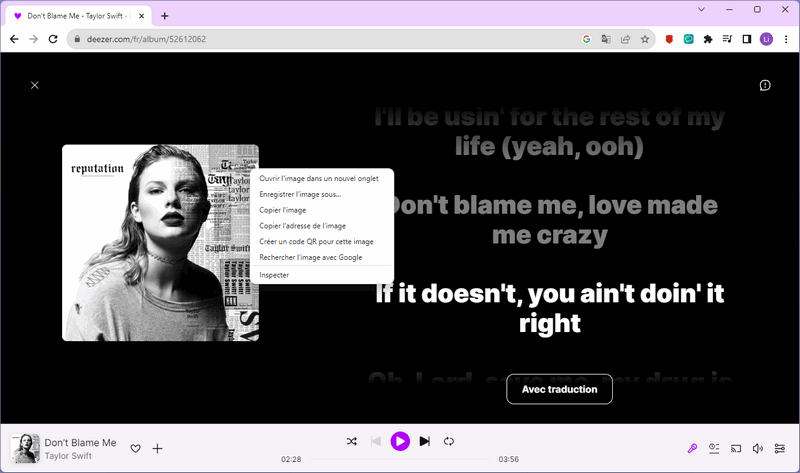
Task: Toggle repeat mode
Action: coord(449,441)
